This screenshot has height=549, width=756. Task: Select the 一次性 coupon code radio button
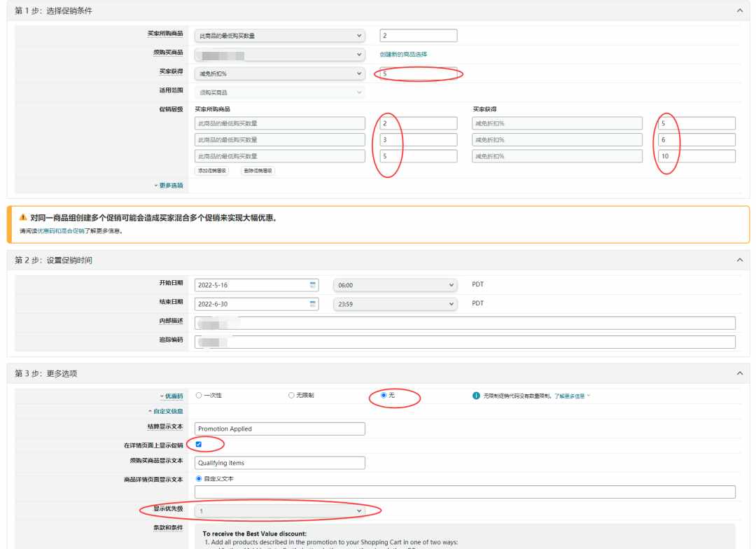(x=199, y=395)
